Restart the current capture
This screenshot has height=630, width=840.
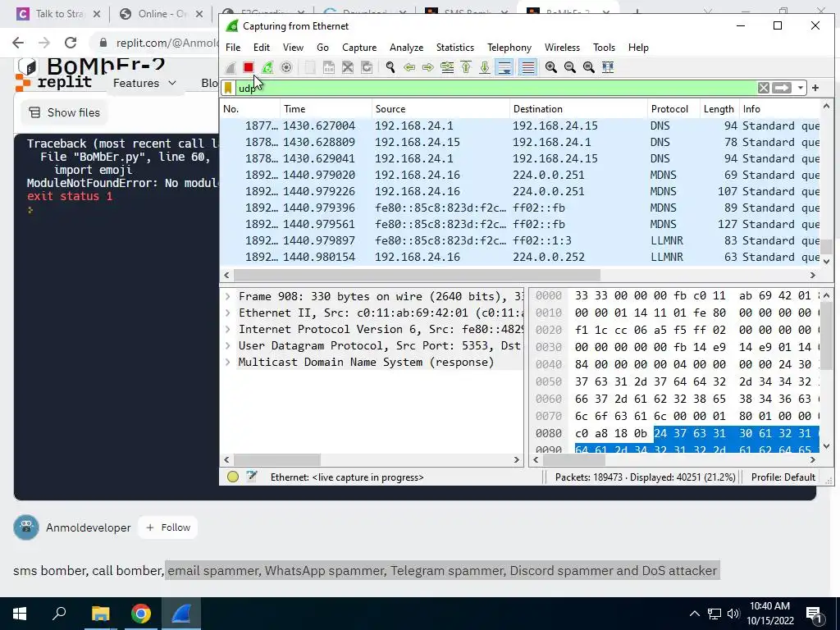267,67
